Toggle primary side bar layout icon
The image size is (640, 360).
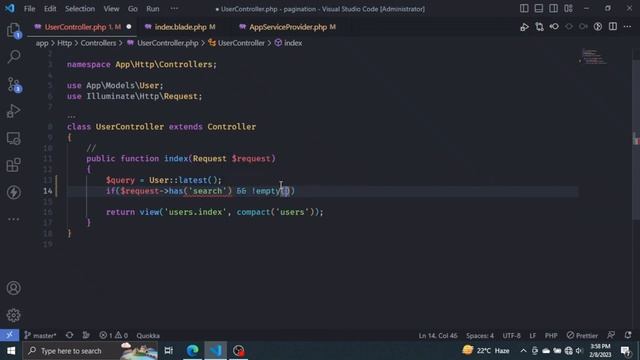pyautogui.click(x=524, y=9)
